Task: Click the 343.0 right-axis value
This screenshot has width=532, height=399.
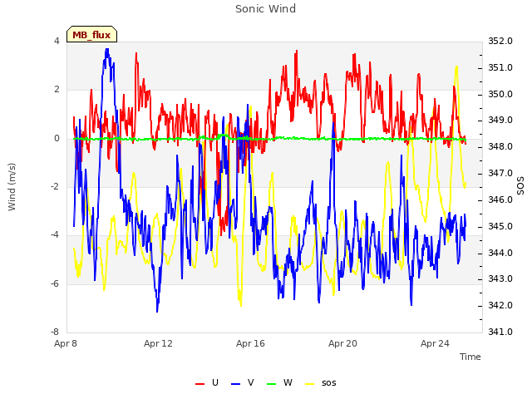Action: pyautogui.click(x=500, y=279)
